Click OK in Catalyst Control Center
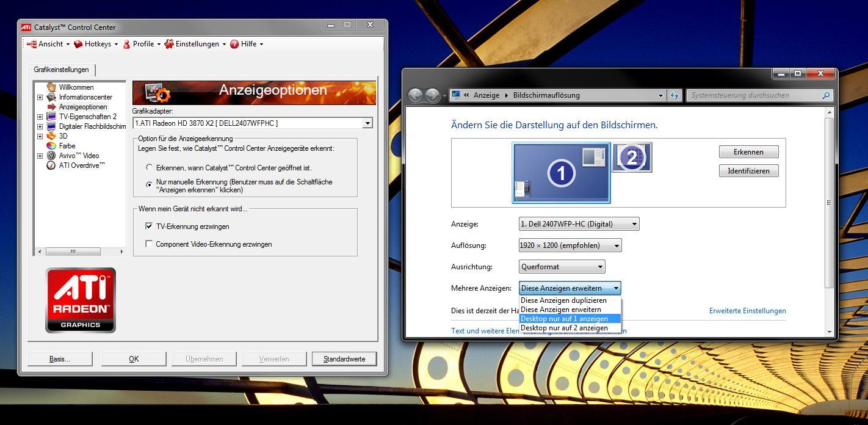This screenshot has height=425, width=868. pyautogui.click(x=134, y=359)
